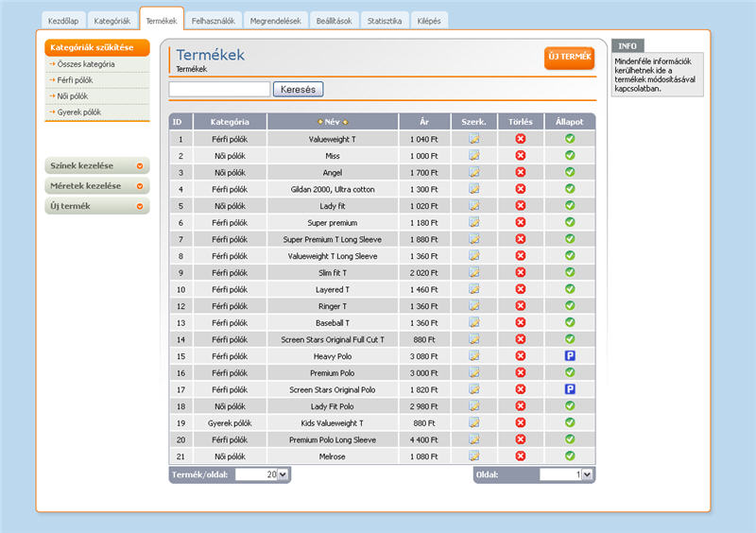The height and width of the screenshot is (533, 756).
Task: Click the product search text field
Action: coord(219,89)
